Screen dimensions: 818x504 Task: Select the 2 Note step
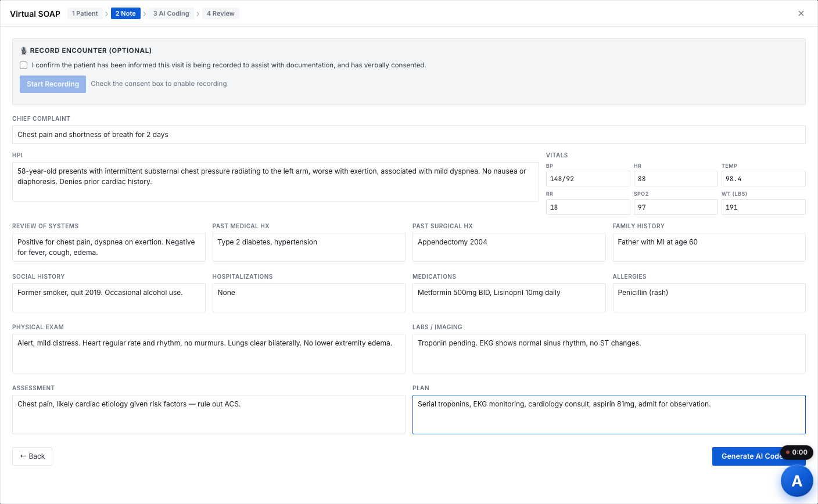point(125,13)
